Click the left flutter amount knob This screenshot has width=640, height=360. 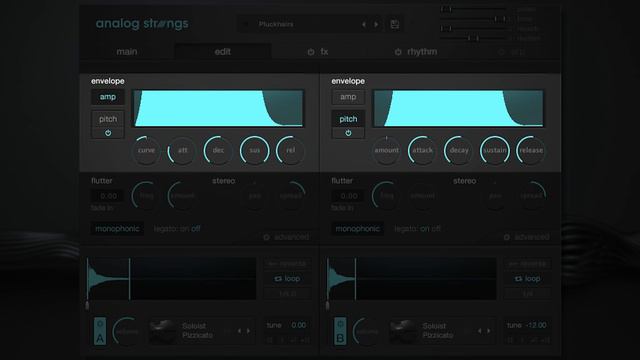tap(182, 196)
